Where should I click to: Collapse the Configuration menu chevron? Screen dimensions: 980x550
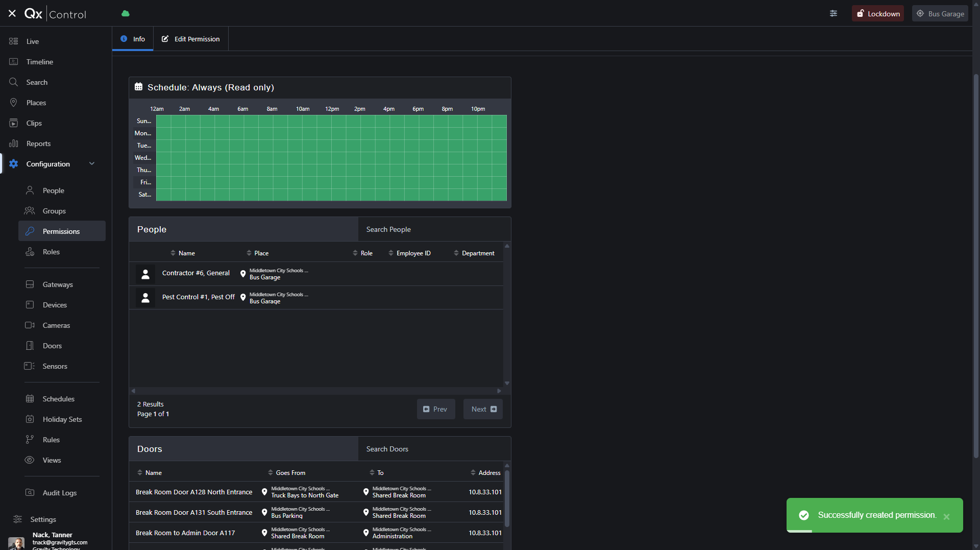pos(92,164)
